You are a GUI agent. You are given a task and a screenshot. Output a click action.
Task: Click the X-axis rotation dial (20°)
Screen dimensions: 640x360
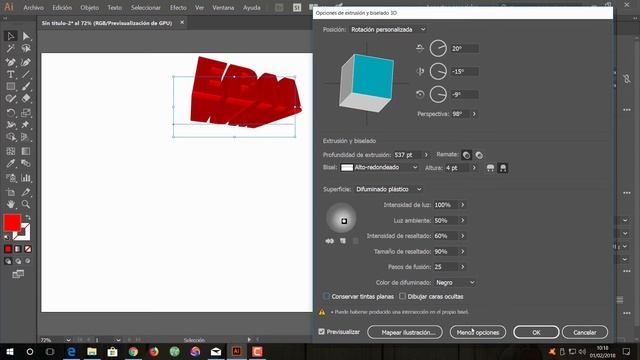tap(438, 49)
